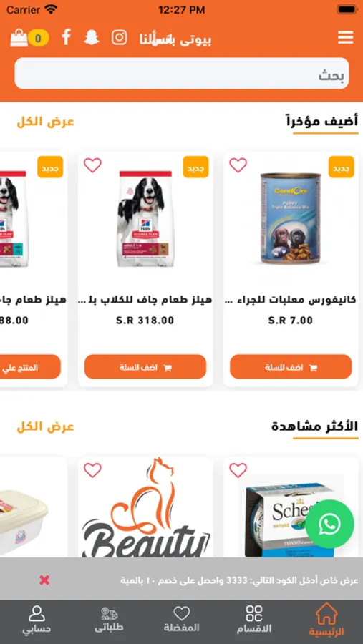Viewport: 363px width, 644px height.
Task: Favorite the Schesir tuna product
Action: (x=238, y=470)
